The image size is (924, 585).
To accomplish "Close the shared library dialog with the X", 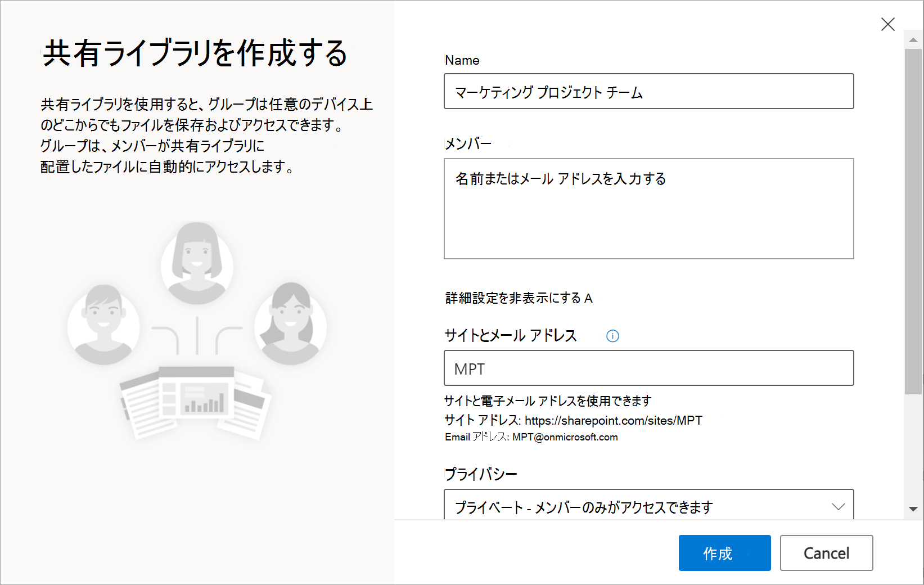I will click(887, 24).
